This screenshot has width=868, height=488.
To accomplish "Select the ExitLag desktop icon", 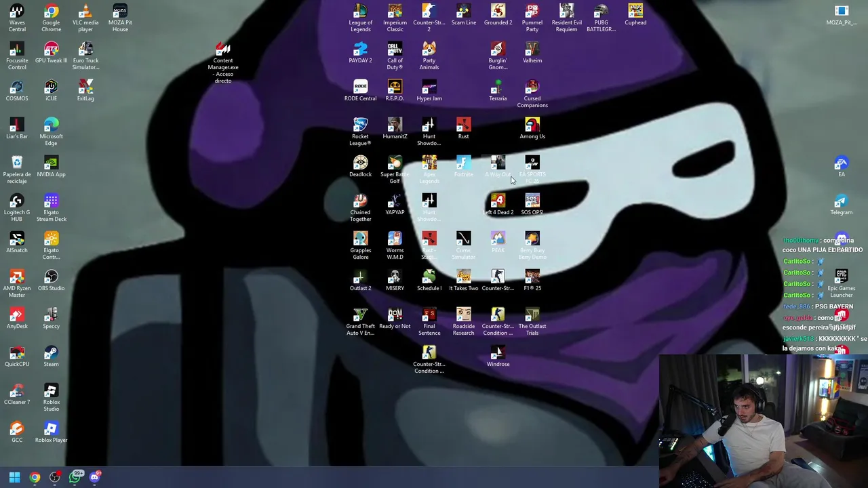I will (85, 91).
